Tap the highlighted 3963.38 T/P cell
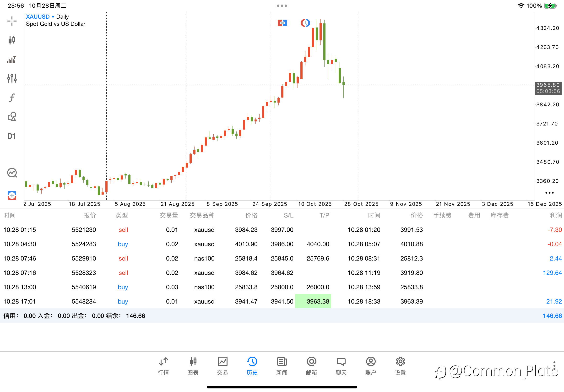564x392 pixels. pos(313,301)
